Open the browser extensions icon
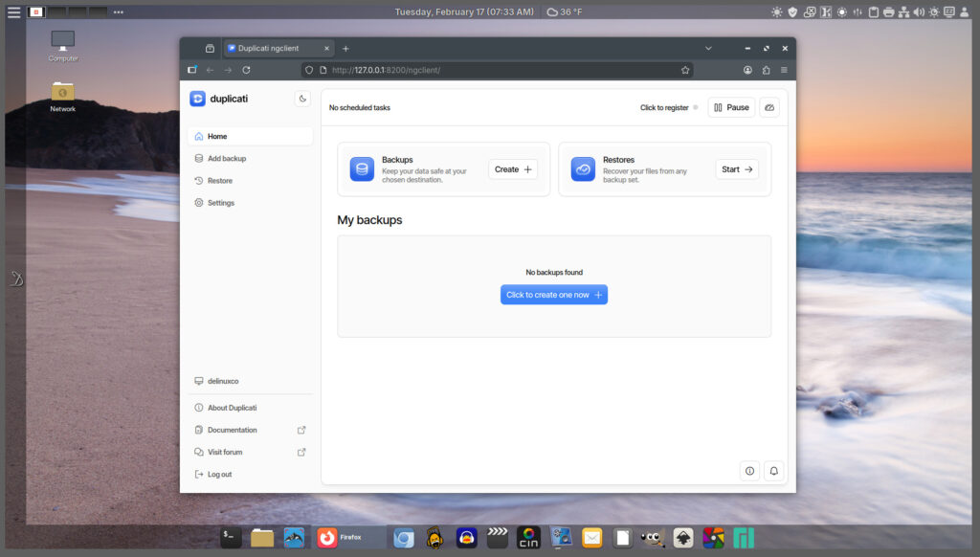 tap(766, 70)
